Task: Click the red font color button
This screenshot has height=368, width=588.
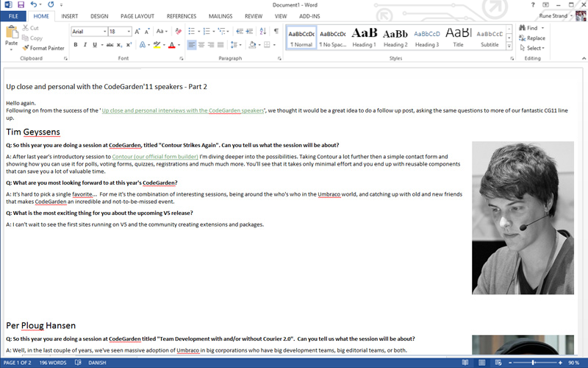Action: tap(172, 45)
